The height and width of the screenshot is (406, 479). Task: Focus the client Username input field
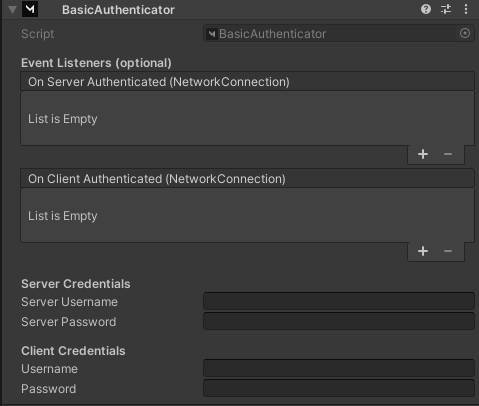(x=339, y=368)
